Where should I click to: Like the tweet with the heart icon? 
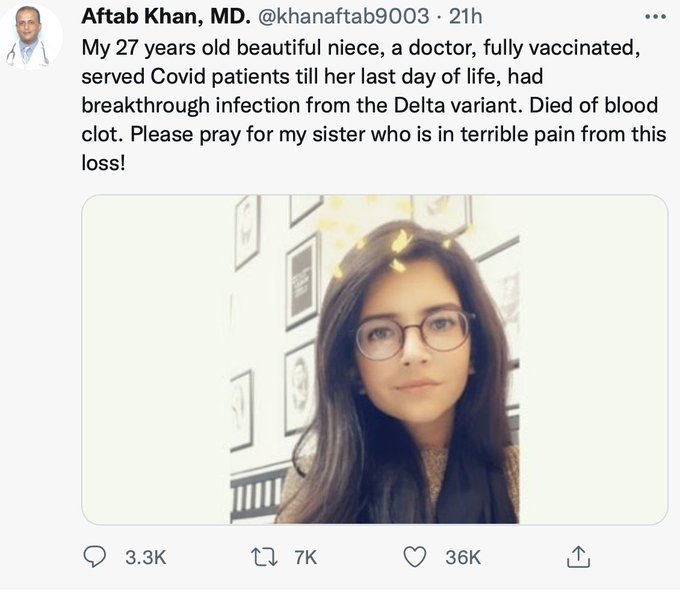pos(415,557)
